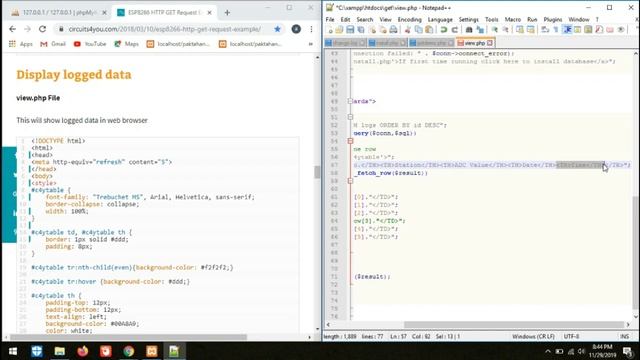Image resolution: width=640 pixels, height=360 pixels.
Task: Open a new Chrome tab with plus button
Action: (227, 13)
